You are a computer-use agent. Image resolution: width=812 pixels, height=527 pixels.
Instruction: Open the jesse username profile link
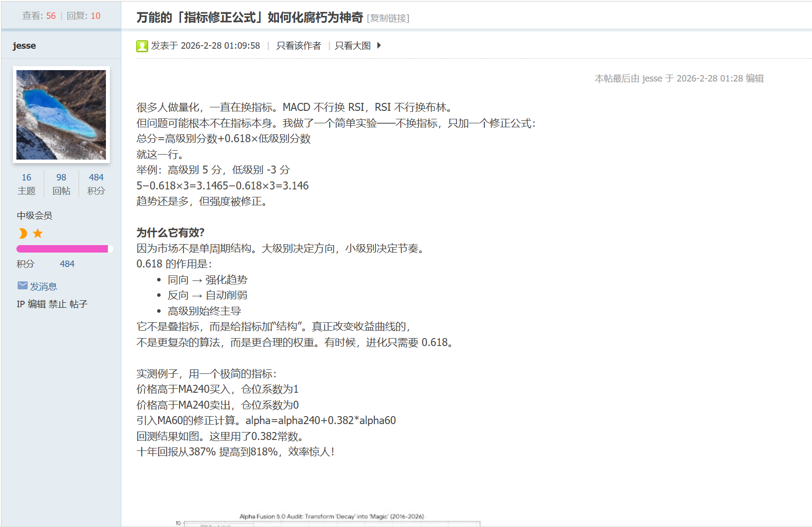coord(24,46)
